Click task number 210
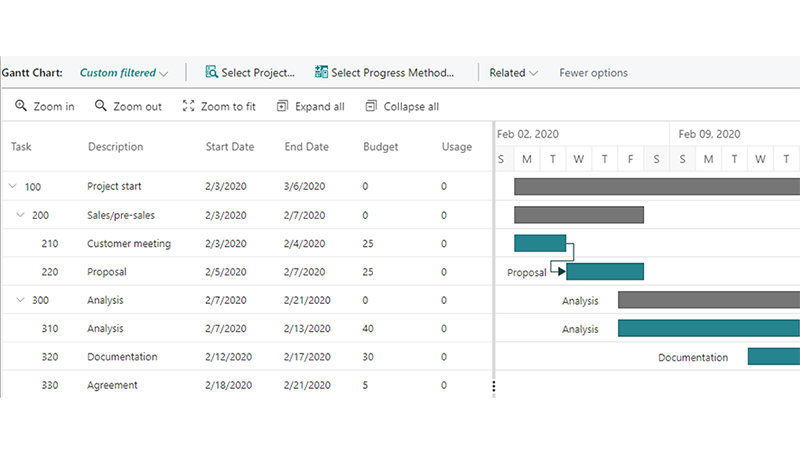 [x=50, y=244]
